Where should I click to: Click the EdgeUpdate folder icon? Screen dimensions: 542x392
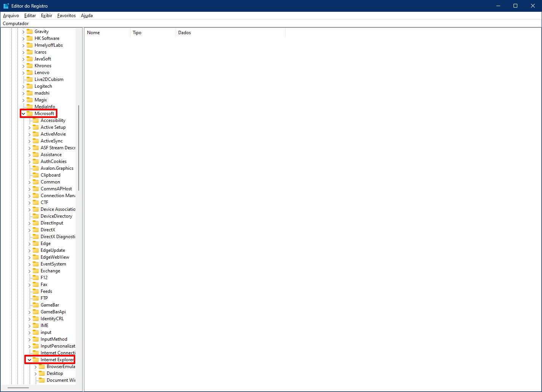tap(36, 250)
